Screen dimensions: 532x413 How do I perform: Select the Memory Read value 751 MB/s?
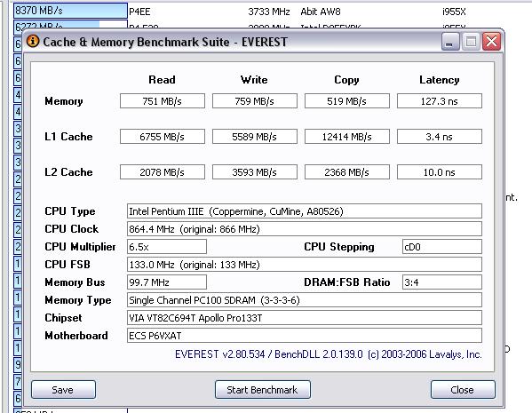coord(163,101)
